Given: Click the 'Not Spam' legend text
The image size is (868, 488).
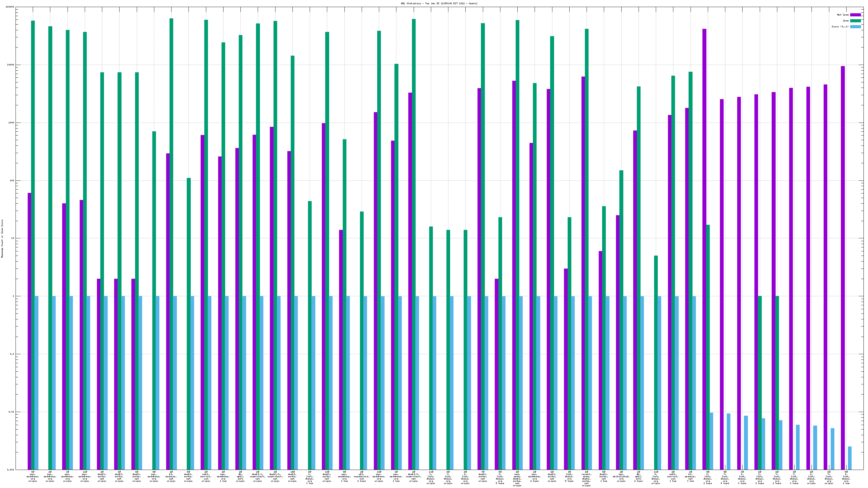Looking at the screenshot, I should [x=843, y=15].
